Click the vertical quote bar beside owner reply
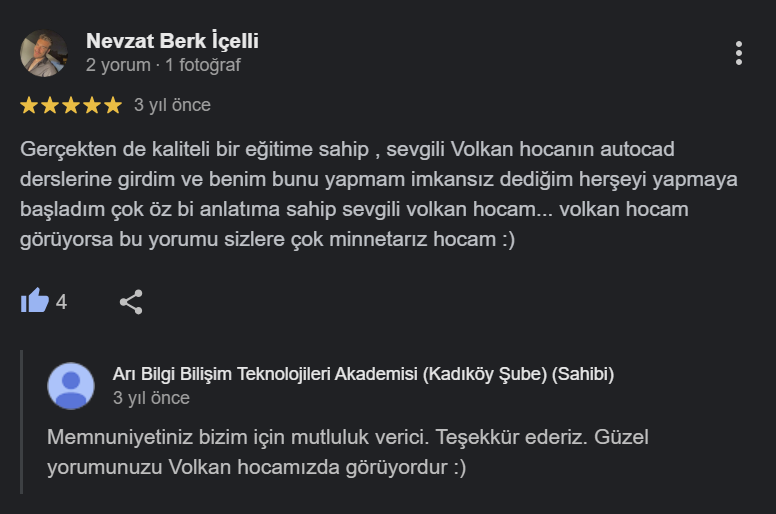This screenshot has width=776, height=514. 22,422
